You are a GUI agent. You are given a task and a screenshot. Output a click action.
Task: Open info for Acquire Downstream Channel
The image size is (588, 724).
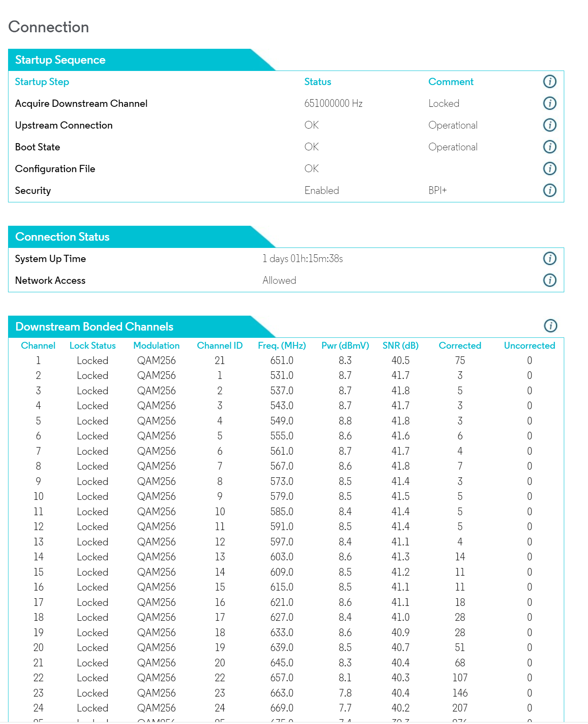[x=549, y=104]
